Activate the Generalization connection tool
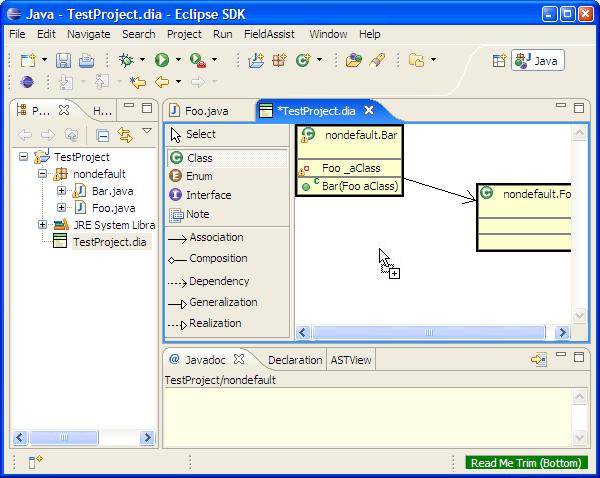The width and height of the screenshot is (600, 478). [x=222, y=302]
